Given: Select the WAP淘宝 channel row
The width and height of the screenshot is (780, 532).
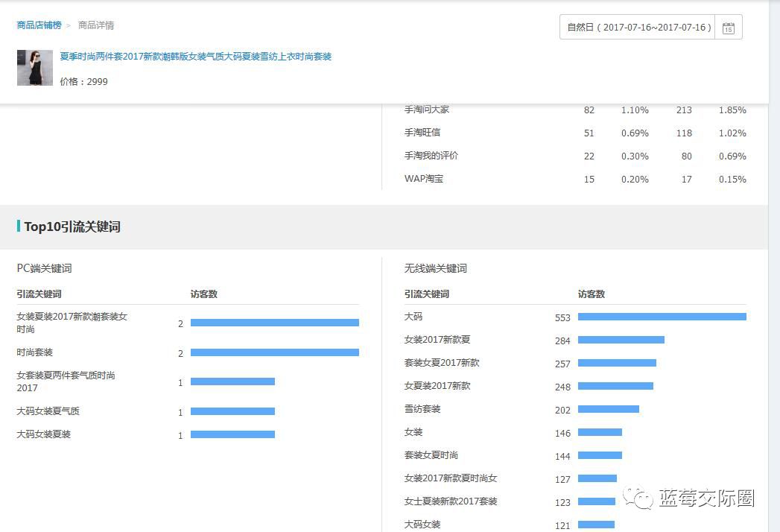Looking at the screenshot, I should tap(424, 179).
